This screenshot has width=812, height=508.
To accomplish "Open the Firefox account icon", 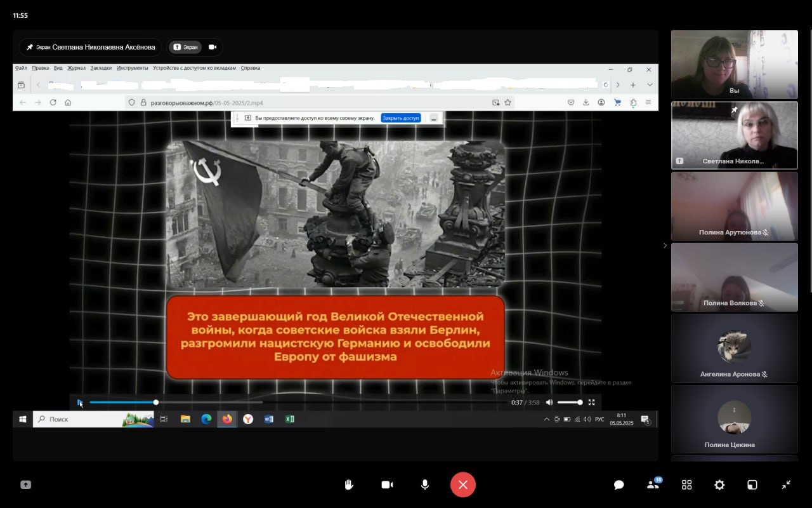I will (601, 102).
